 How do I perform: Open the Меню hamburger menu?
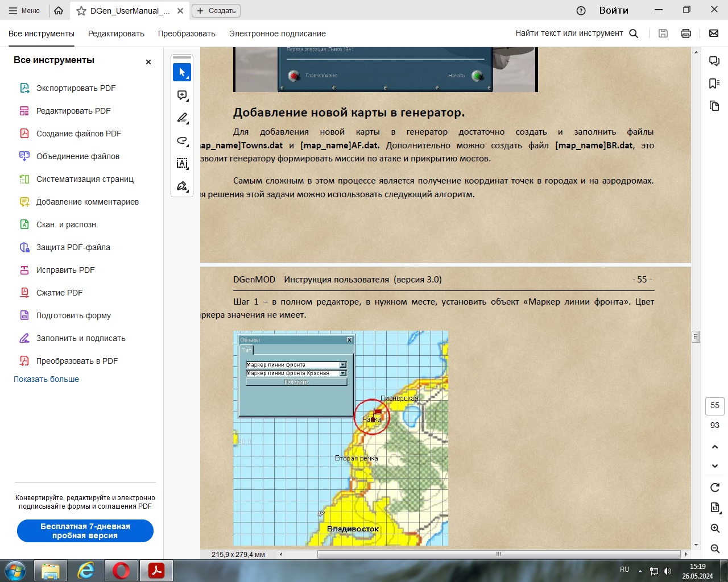tap(24, 11)
